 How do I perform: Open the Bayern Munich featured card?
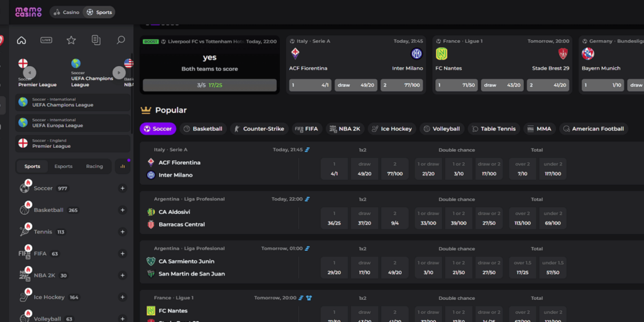(x=611, y=65)
